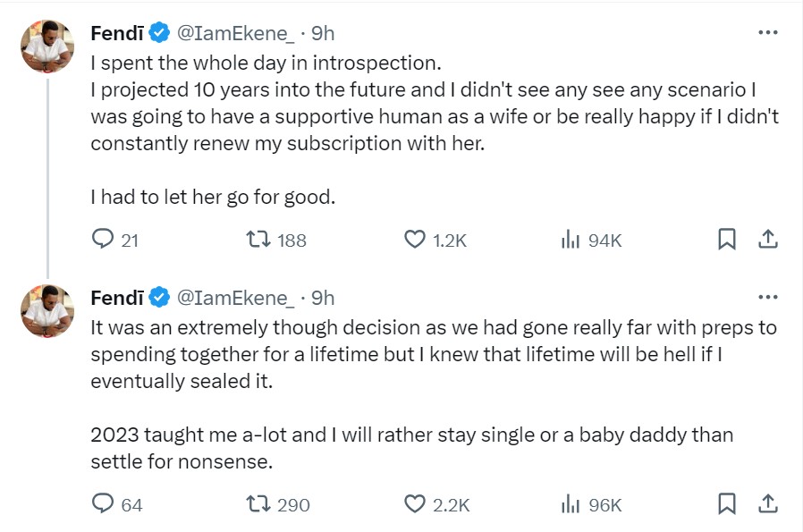The width and height of the screenshot is (803, 532).
Task: Open Fendī's profile picture on second tweet
Action: 46,310
